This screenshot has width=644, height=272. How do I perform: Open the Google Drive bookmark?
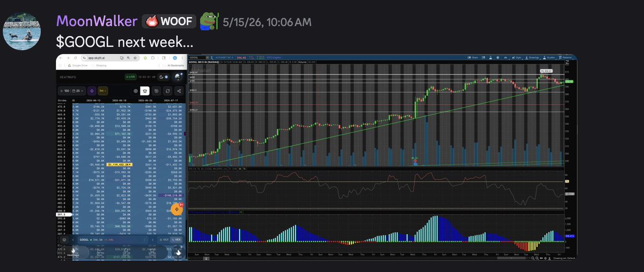(x=78, y=65)
